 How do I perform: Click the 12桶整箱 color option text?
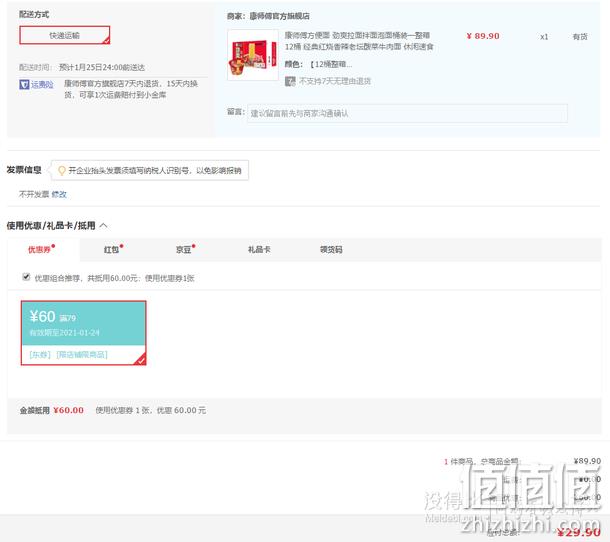tap(331, 65)
